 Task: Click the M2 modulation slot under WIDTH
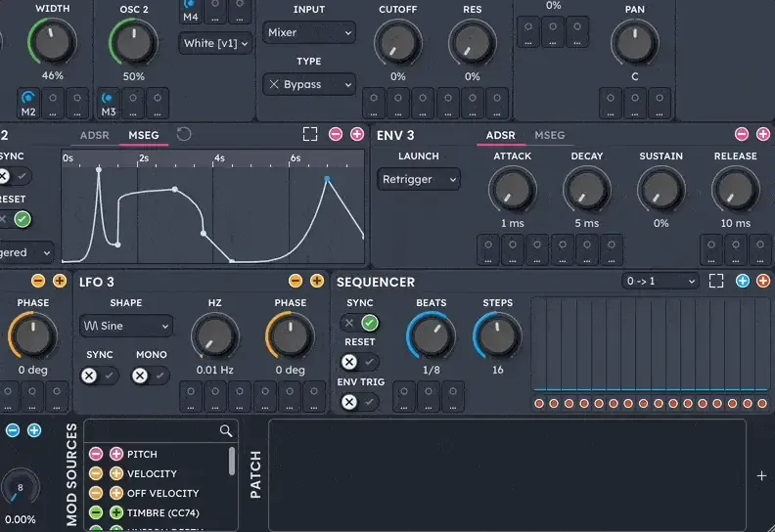(28, 104)
